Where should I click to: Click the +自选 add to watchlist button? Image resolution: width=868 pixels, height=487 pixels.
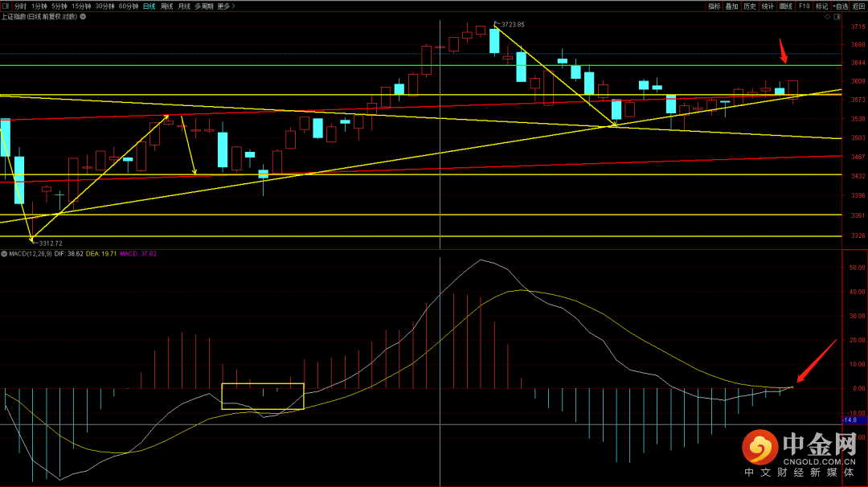(x=840, y=6)
